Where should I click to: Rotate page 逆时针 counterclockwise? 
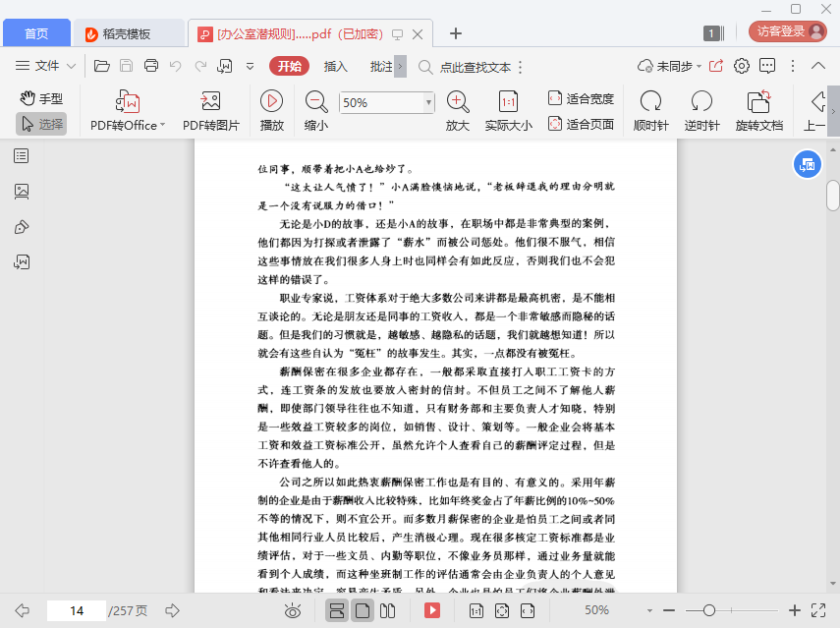[701, 111]
